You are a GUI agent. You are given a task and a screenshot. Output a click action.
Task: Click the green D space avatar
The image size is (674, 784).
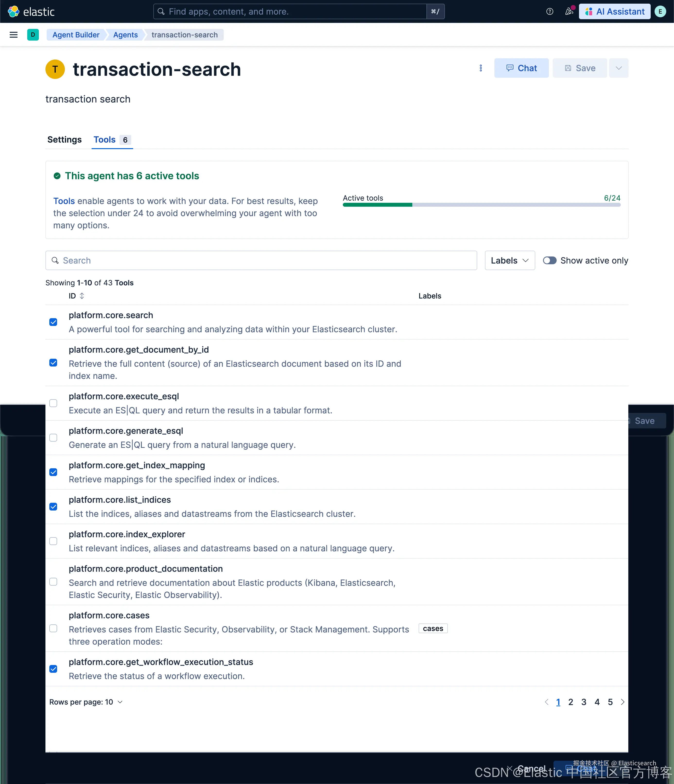click(x=33, y=35)
